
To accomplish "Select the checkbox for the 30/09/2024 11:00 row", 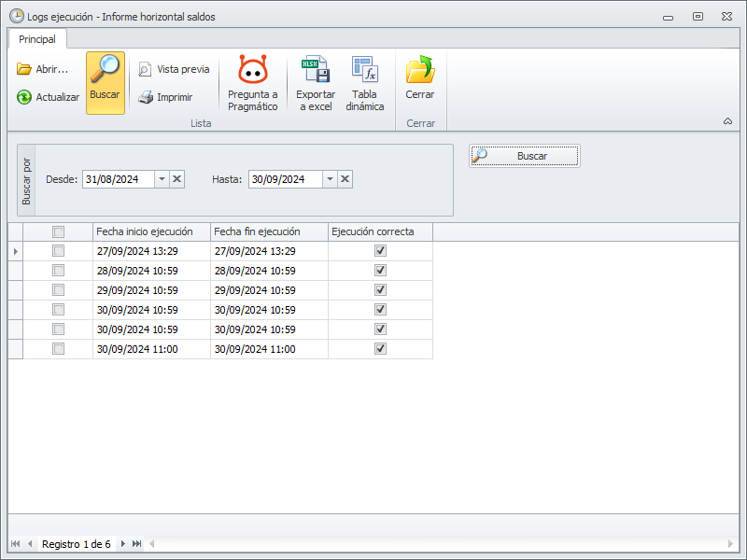I will point(58,349).
